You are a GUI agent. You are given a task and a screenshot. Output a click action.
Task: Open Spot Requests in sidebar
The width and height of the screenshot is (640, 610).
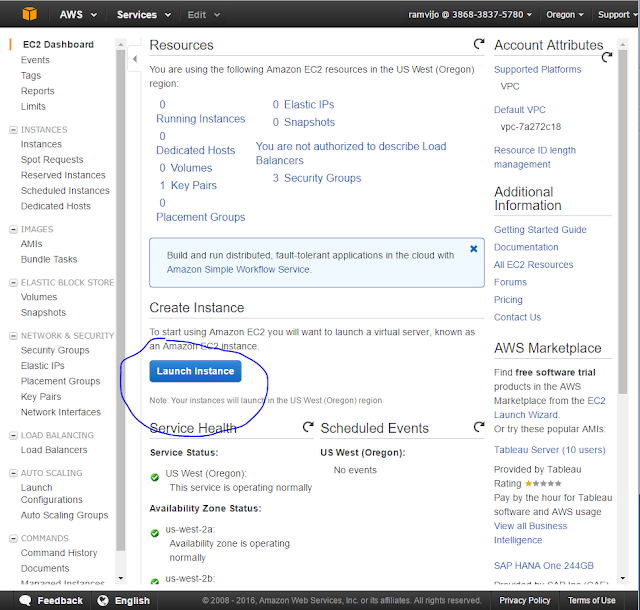52,160
